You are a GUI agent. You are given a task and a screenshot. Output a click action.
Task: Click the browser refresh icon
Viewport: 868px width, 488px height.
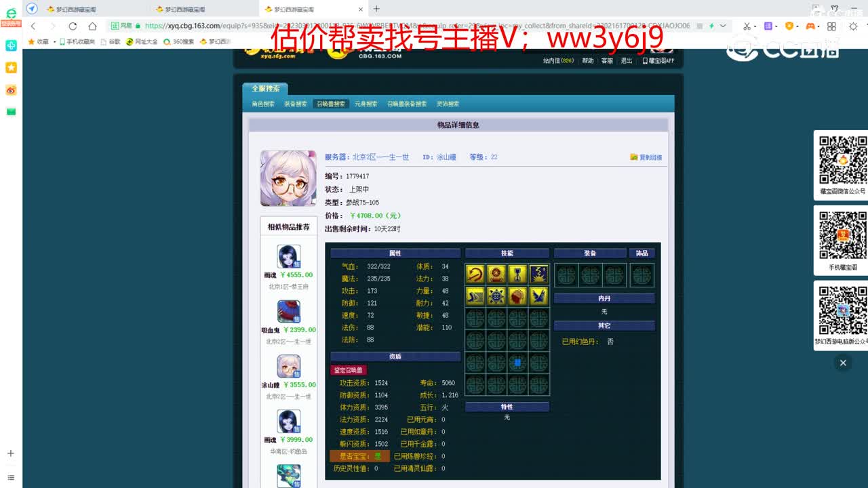coord(73,25)
